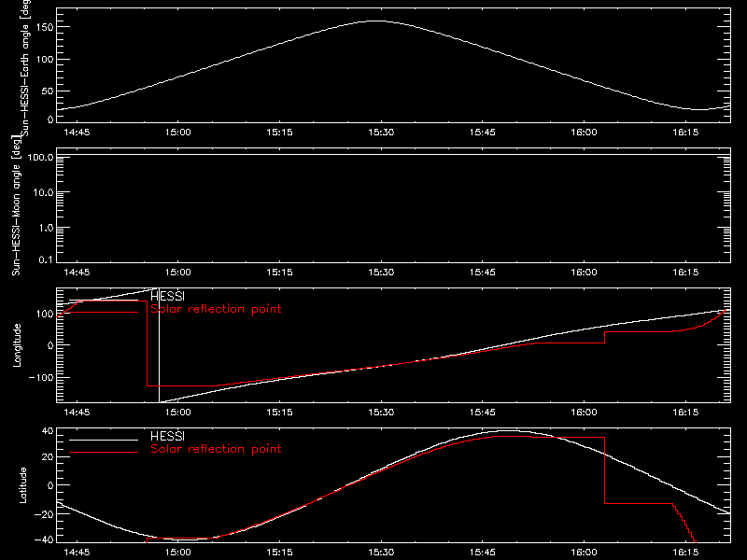The height and width of the screenshot is (560, 747).
Task: Click the red legend line sample in Latitude plot
Action: click(x=104, y=453)
